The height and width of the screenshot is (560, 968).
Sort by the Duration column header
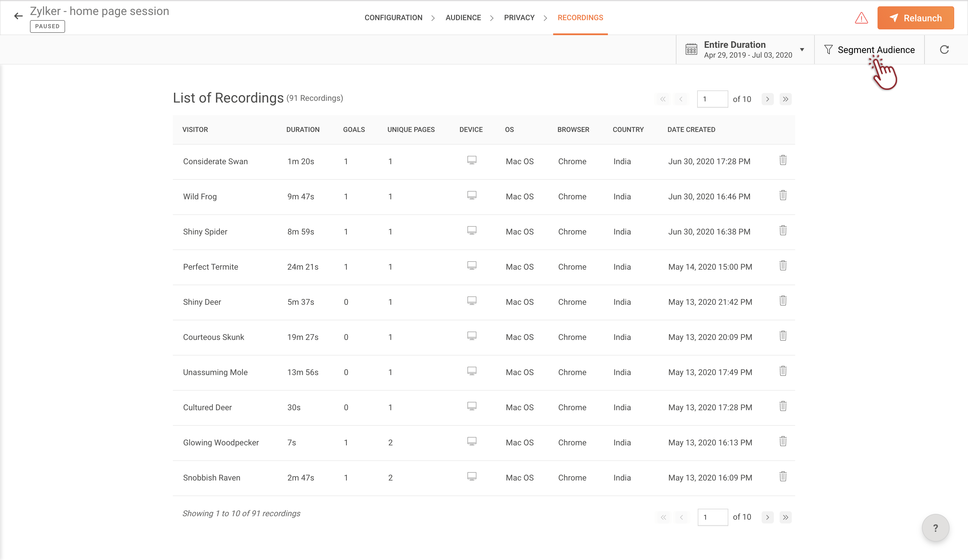[303, 130]
